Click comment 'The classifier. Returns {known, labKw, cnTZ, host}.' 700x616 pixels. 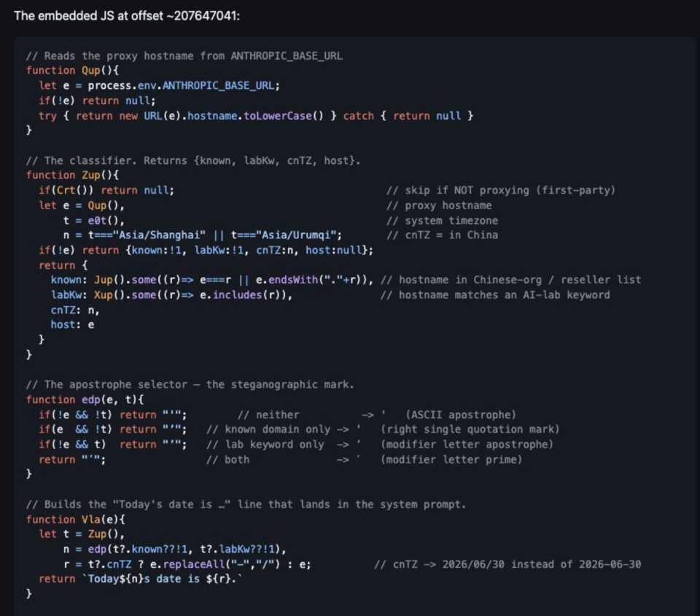tap(192, 160)
